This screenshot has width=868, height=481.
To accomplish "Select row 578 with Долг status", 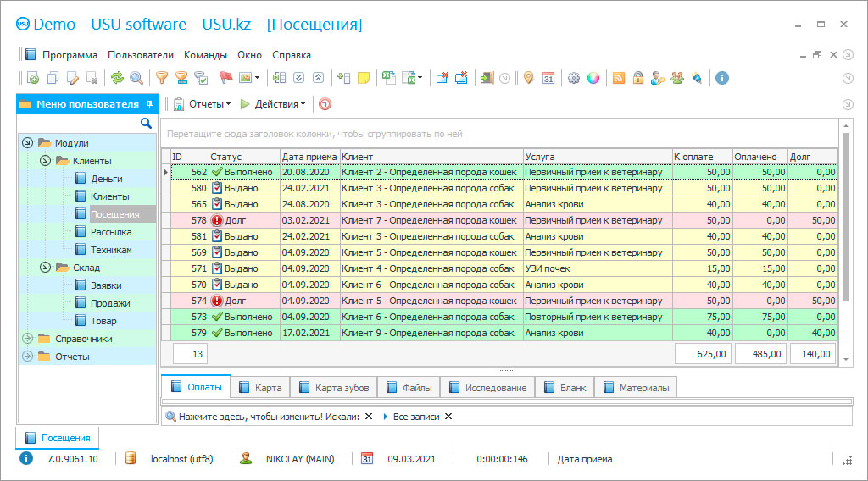I will click(x=504, y=220).
